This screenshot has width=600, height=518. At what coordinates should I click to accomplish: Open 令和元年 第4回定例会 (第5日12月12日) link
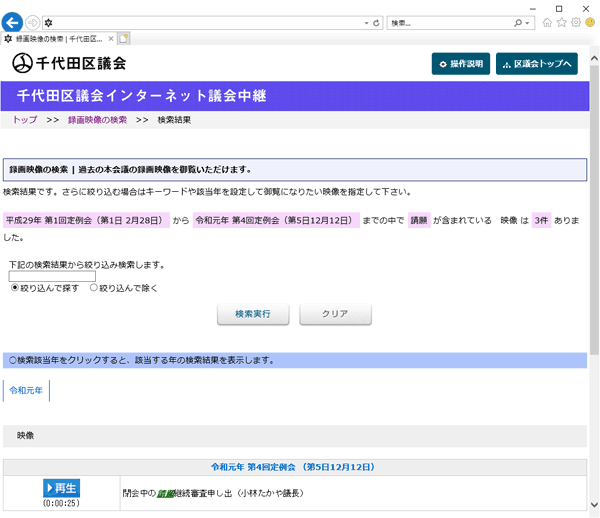pyautogui.click(x=293, y=467)
